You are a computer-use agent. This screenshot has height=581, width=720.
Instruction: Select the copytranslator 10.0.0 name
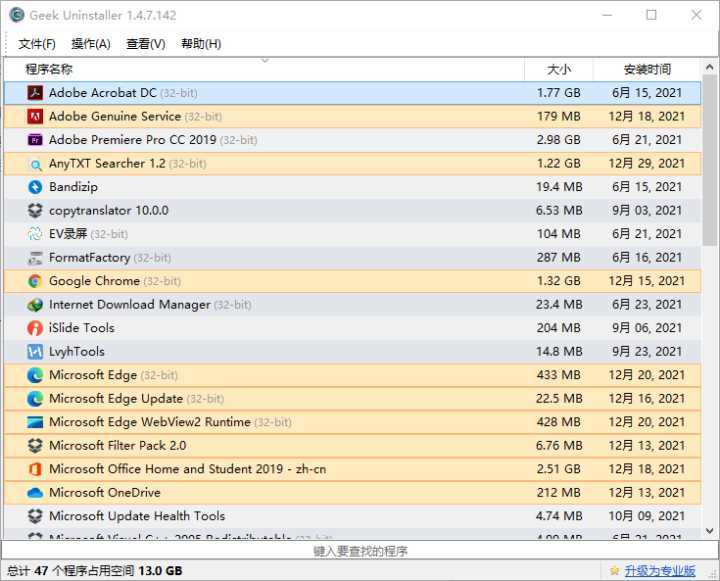(108, 210)
